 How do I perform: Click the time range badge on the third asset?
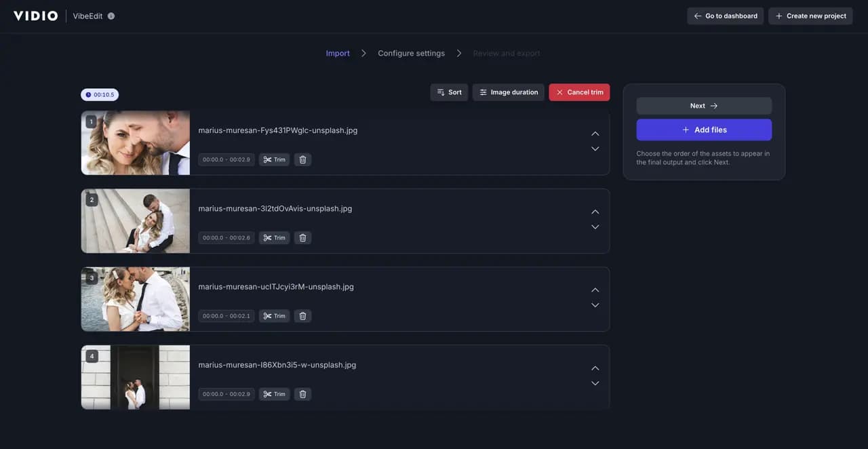(226, 315)
